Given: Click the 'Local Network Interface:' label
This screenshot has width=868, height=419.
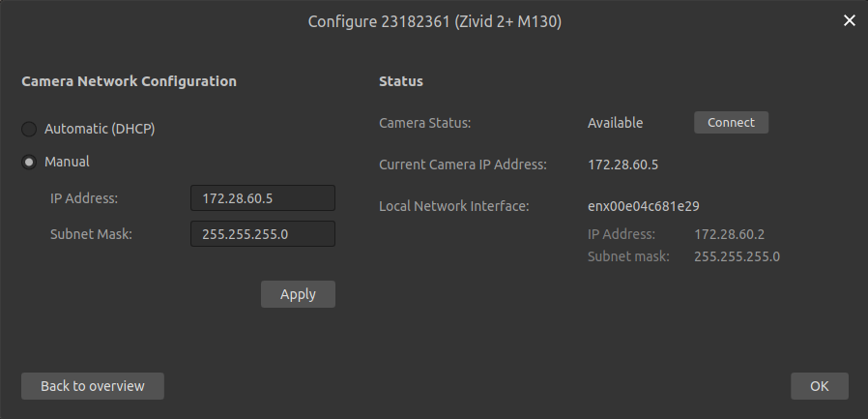Looking at the screenshot, I should click(453, 205).
